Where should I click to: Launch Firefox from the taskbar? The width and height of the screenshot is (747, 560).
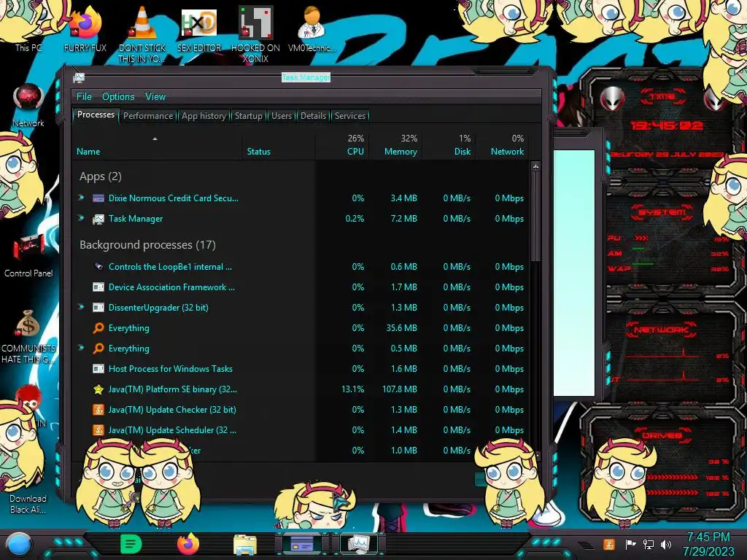click(187, 544)
